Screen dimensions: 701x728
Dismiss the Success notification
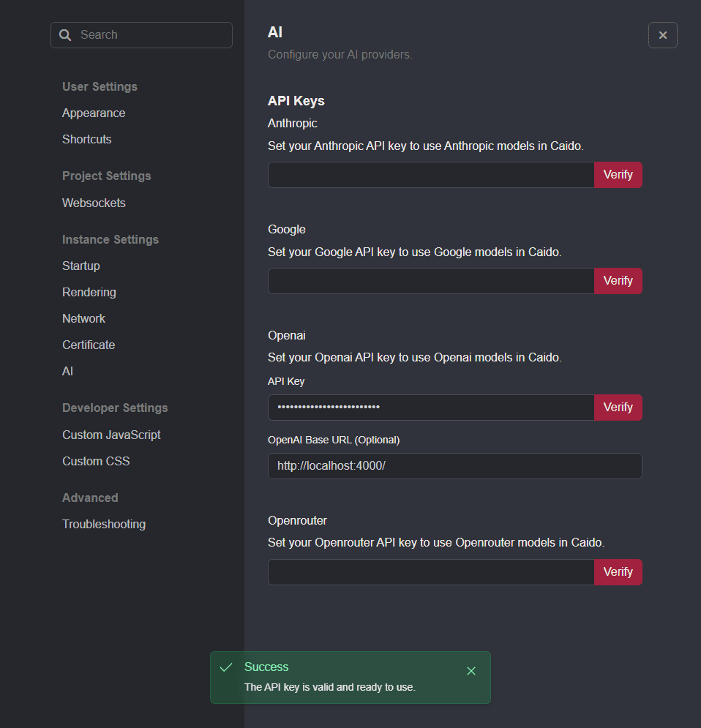pos(471,670)
